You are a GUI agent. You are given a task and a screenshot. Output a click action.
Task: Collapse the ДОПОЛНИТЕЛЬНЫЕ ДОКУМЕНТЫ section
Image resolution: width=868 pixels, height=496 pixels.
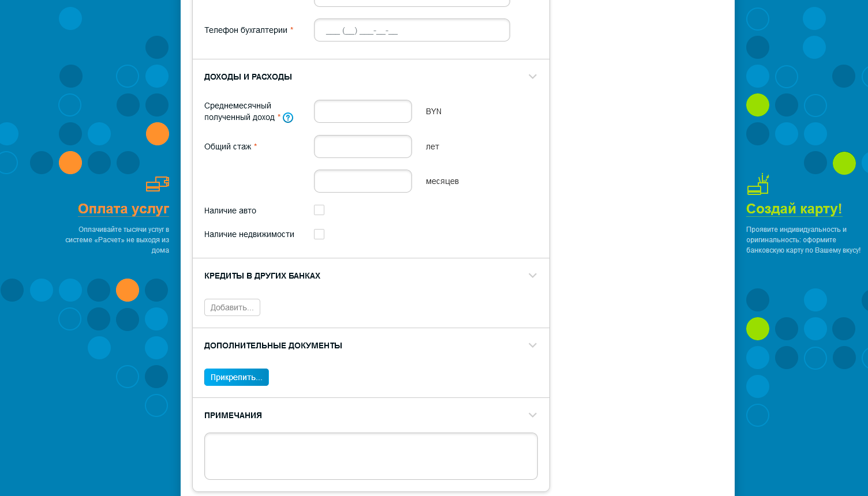(x=533, y=345)
